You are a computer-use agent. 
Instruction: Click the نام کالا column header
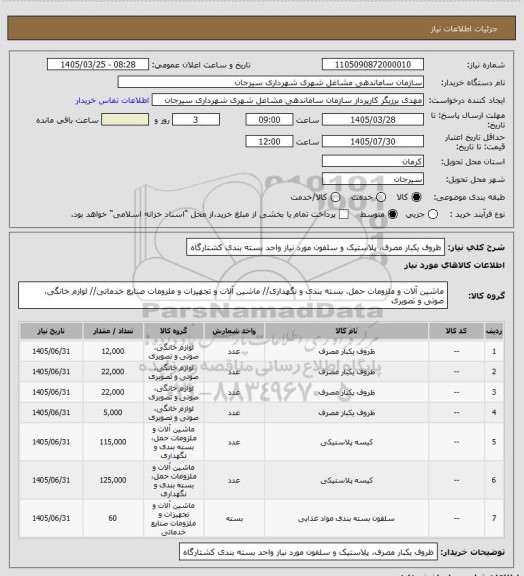pos(346,331)
